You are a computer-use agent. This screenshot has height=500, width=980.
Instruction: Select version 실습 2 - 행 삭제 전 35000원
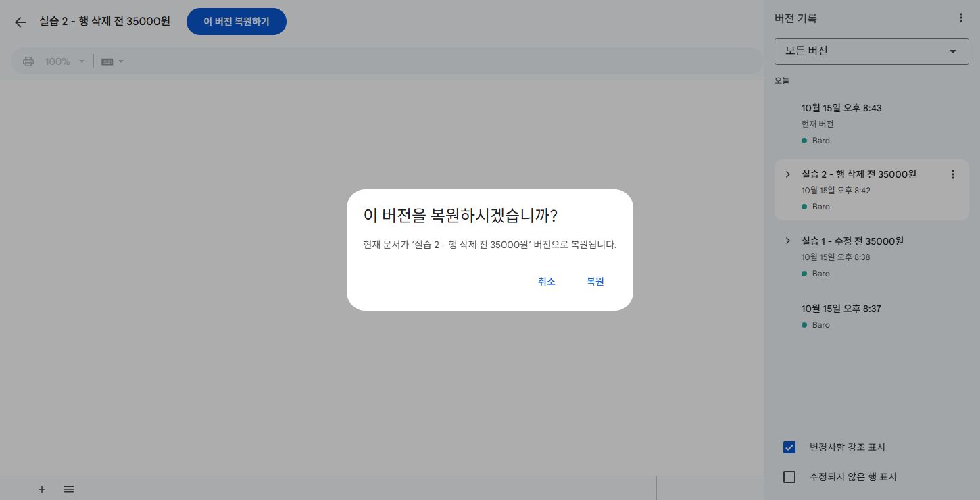[872, 190]
